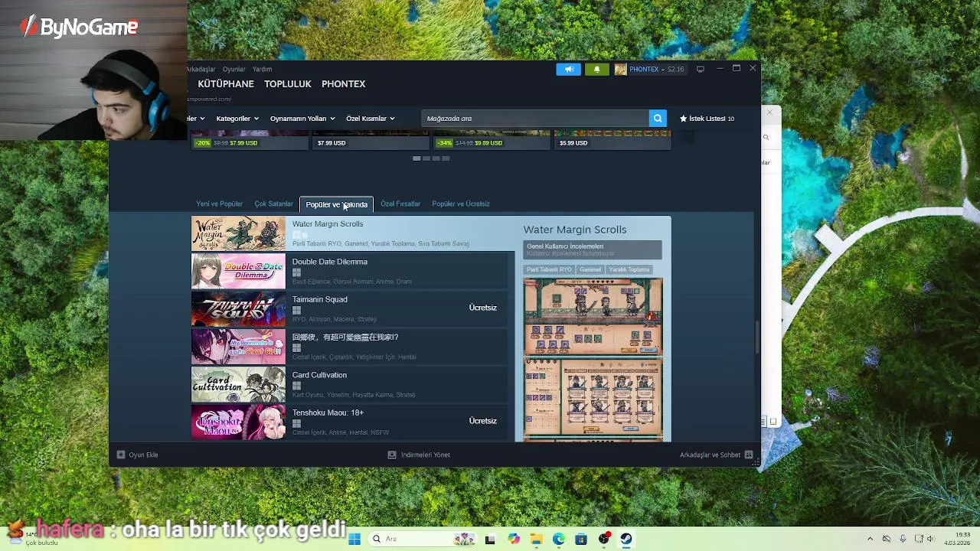Open Microsoft Edge from the taskbar

tap(558, 539)
